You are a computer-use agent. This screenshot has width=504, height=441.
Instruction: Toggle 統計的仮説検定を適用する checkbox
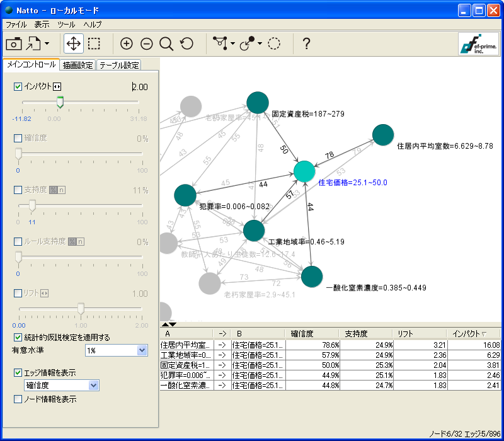click(18, 337)
